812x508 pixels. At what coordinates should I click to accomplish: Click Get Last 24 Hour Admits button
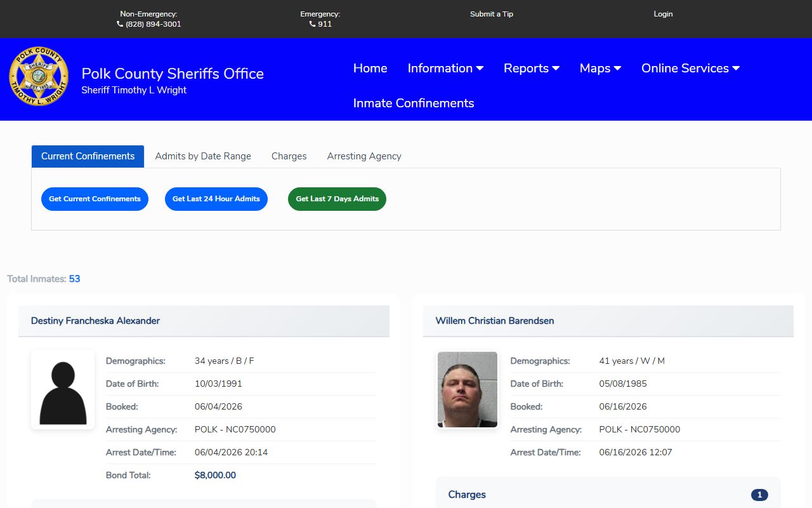click(216, 199)
